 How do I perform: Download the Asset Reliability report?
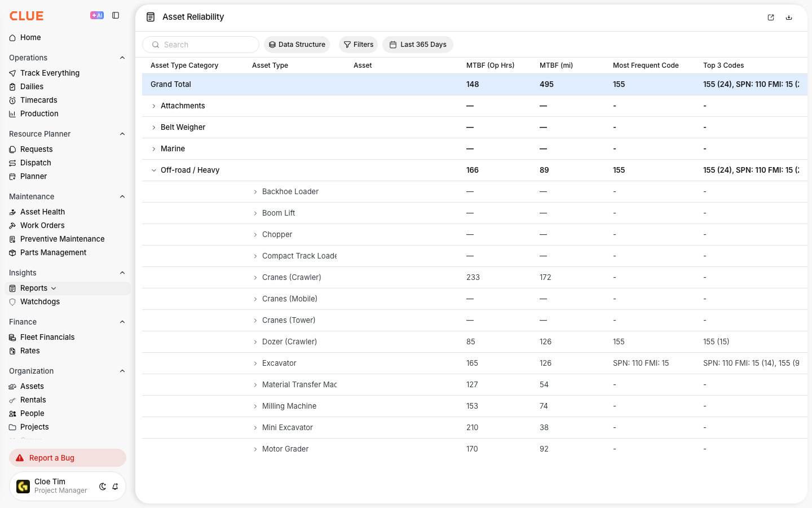pos(789,17)
